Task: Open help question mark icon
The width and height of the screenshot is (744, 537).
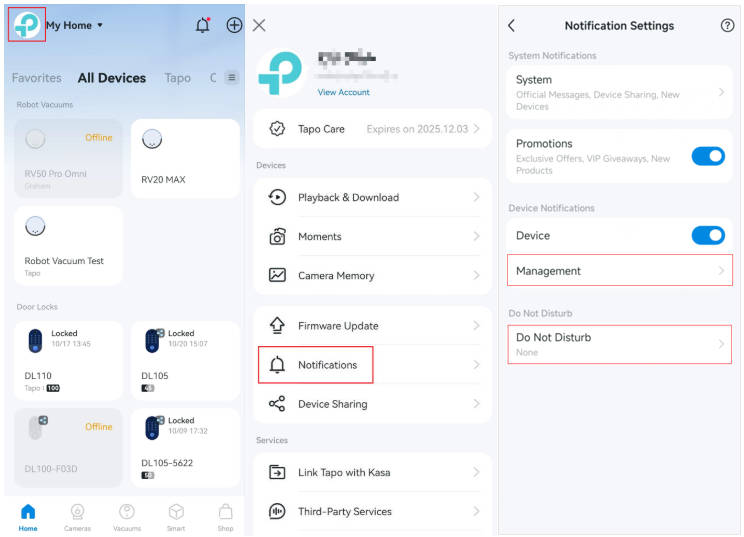Action: click(727, 26)
